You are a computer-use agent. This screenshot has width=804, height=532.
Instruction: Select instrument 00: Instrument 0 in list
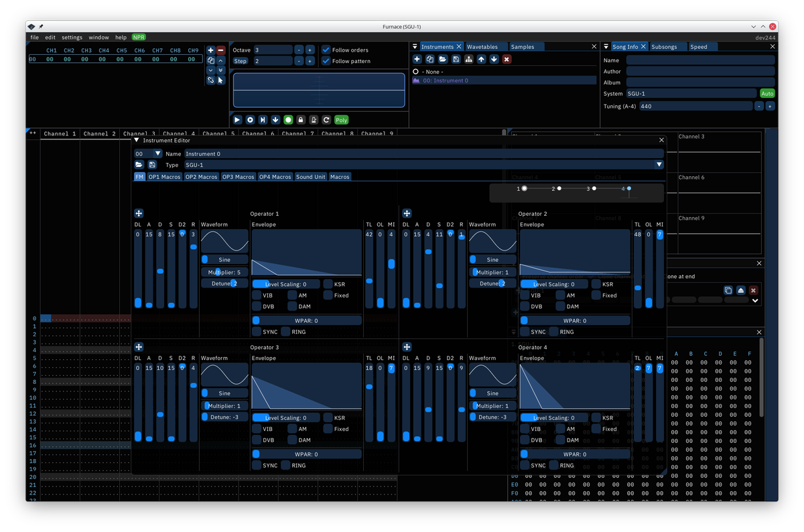click(504, 80)
